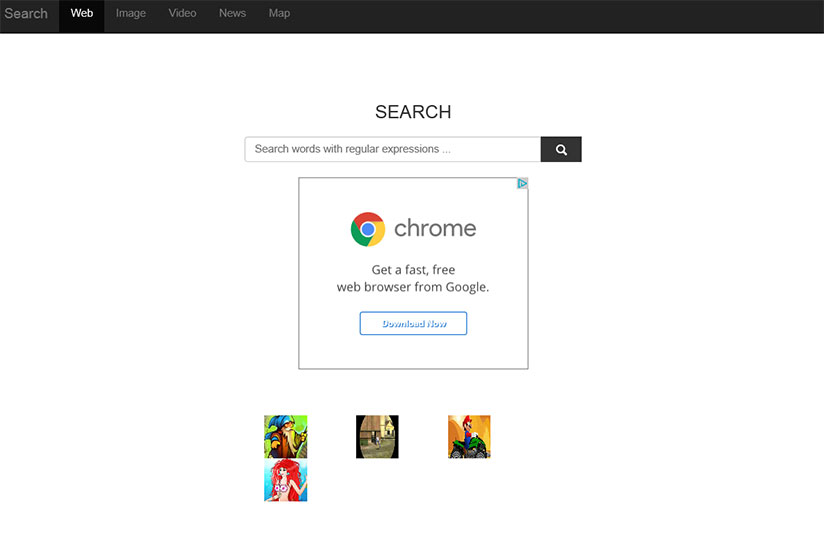
Task: Click the Download Now button
Action: 413,323
